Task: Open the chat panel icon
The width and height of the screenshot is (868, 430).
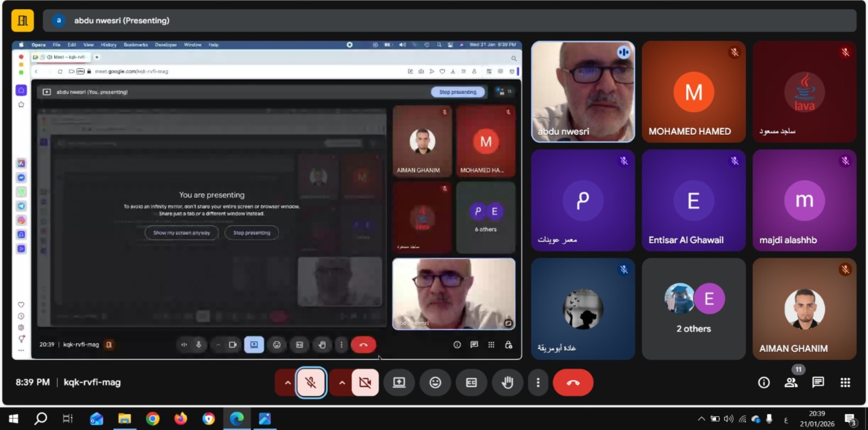Action: [x=818, y=383]
